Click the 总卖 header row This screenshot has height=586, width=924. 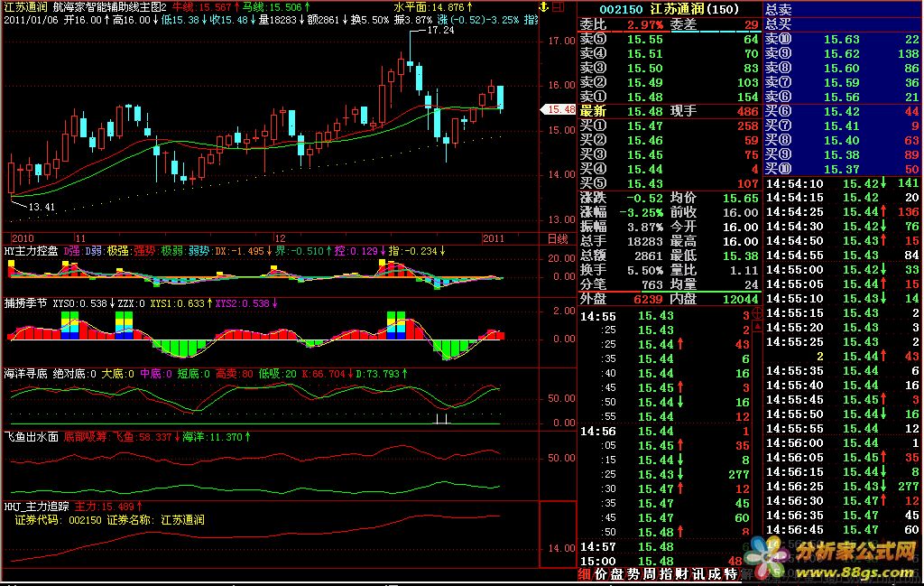(843, 9)
